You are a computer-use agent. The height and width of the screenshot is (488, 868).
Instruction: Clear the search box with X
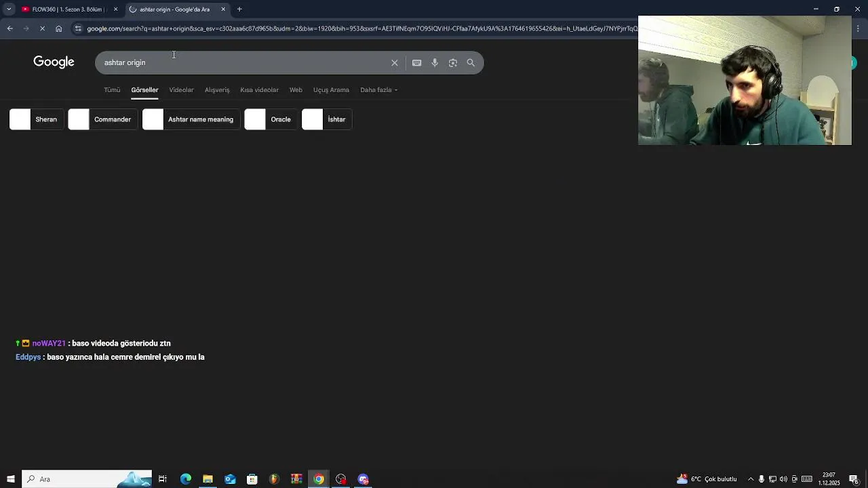pyautogui.click(x=395, y=62)
